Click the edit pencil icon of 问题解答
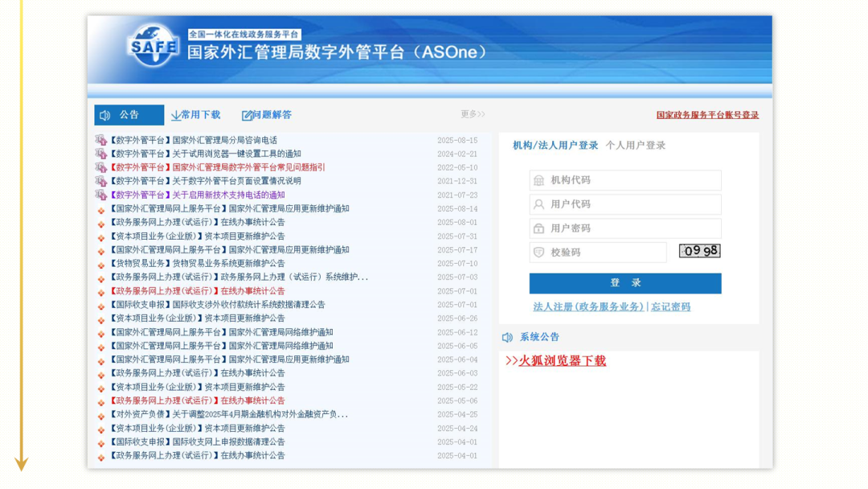This screenshot has width=868, height=489. coord(247,115)
